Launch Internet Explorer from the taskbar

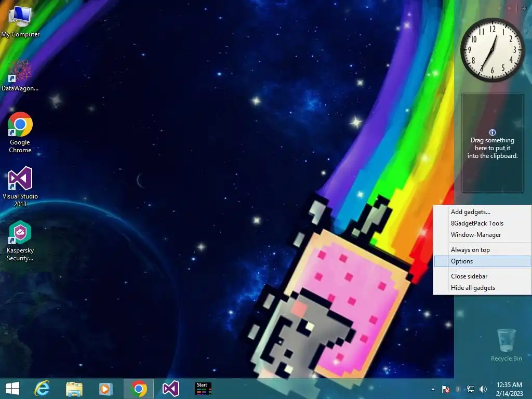point(42,389)
